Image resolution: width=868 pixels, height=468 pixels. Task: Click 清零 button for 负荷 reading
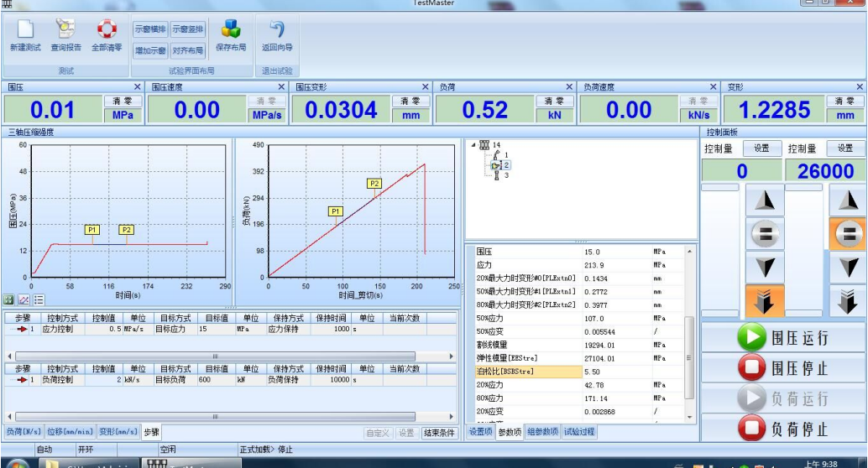click(554, 101)
